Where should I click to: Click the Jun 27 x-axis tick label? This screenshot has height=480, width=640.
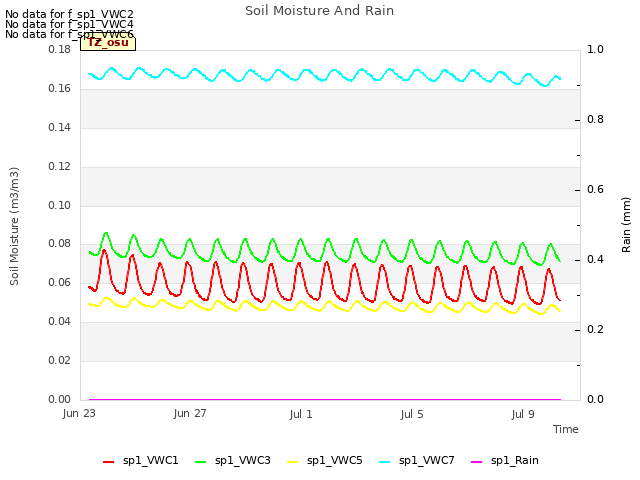[190, 414]
